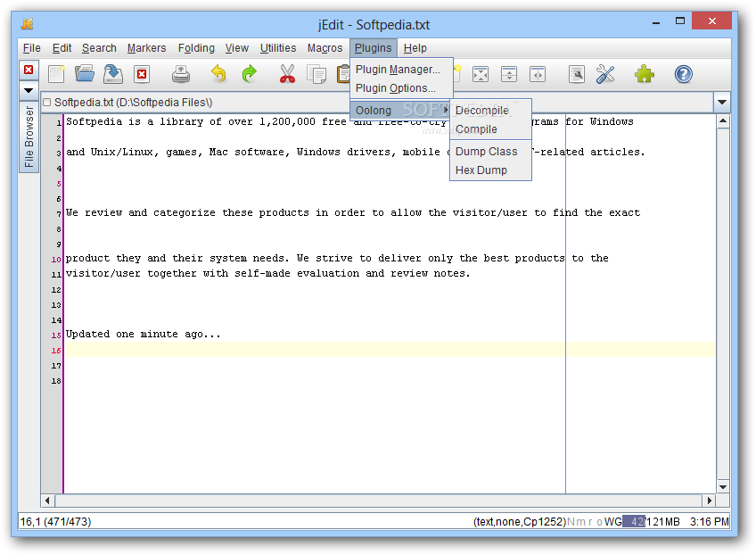
Task: Open the Markers menu
Action: click(x=146, y=48)
